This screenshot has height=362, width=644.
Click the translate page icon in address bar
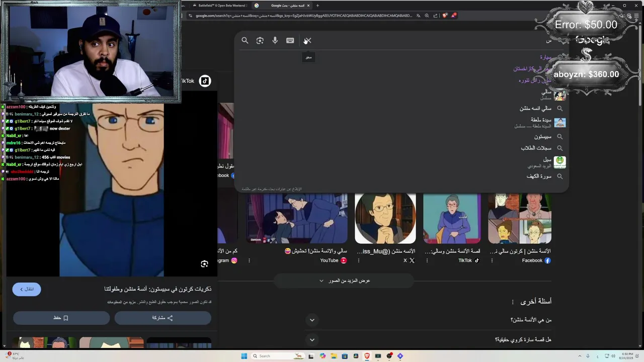(x=418, y=16)
